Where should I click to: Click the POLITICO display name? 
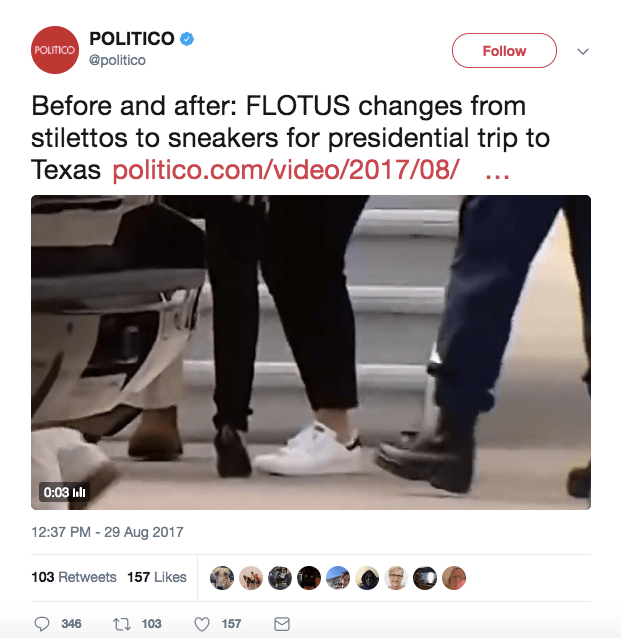point(132,39)
